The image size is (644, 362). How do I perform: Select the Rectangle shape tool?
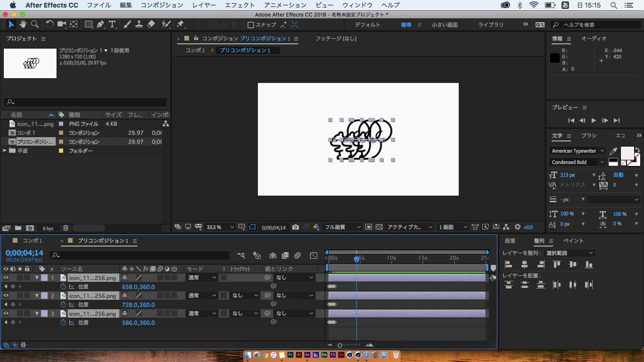(89, 25)
